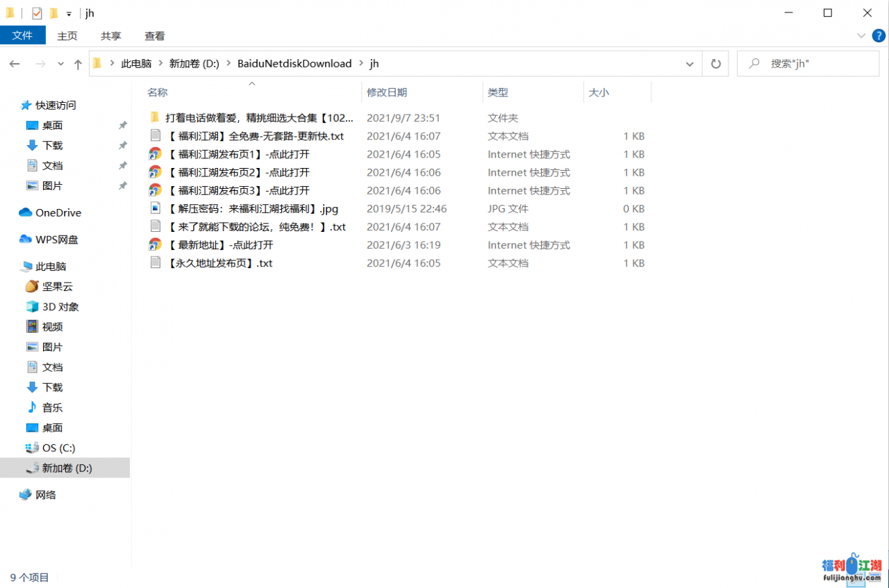Click Properties icon in quick access toolbar
This screenshot has height=588, width=889.
pos(37,13)
